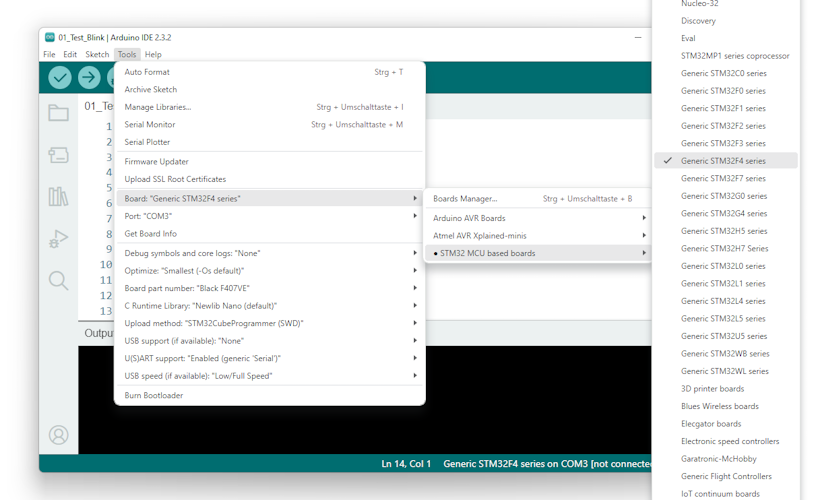Choose Upload SSL Root Certificates
Screen dimensions: 818x500
pos(270,179)
